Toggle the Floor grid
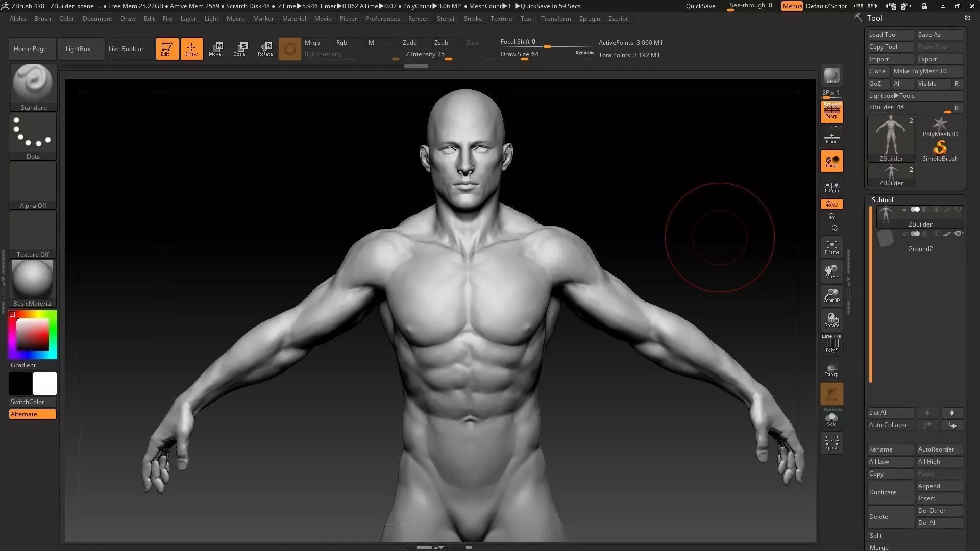 click(831, 138)
